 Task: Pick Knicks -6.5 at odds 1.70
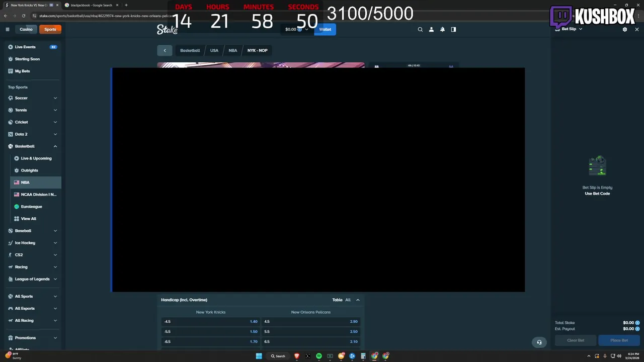(211, 341)
